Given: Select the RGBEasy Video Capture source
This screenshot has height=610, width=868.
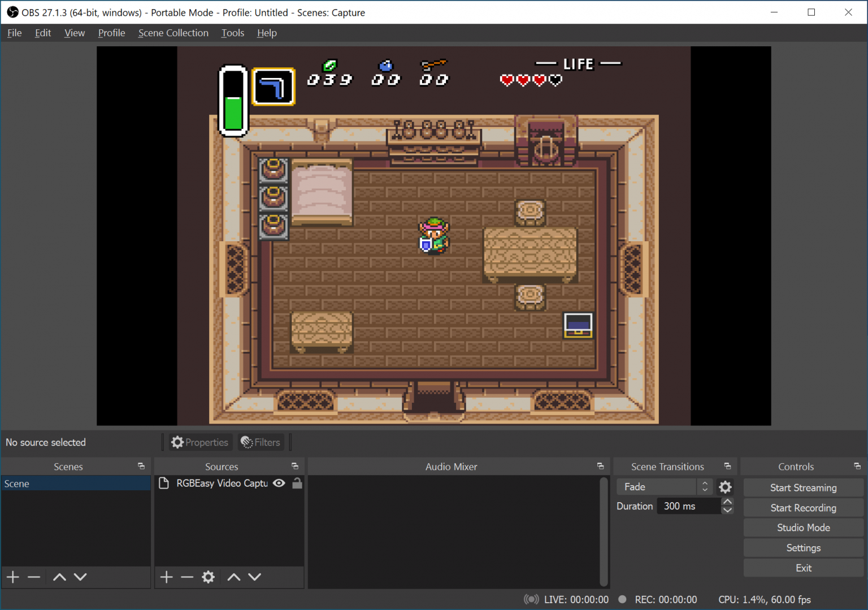Looking at the screenshot, I should (222, 483).
